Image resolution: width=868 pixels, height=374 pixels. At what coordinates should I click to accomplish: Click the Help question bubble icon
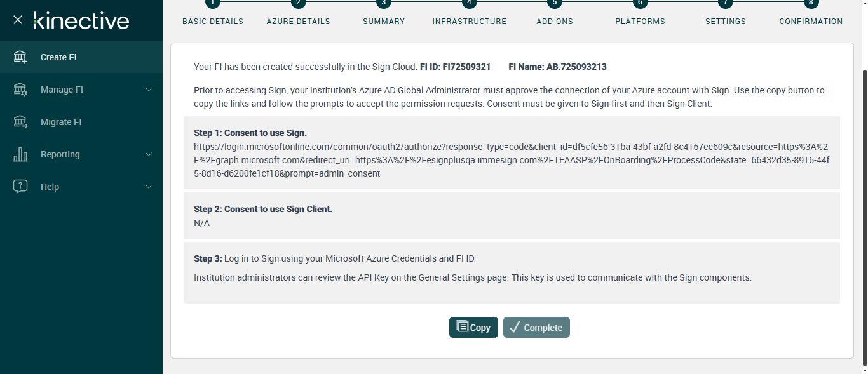(20, 187)
